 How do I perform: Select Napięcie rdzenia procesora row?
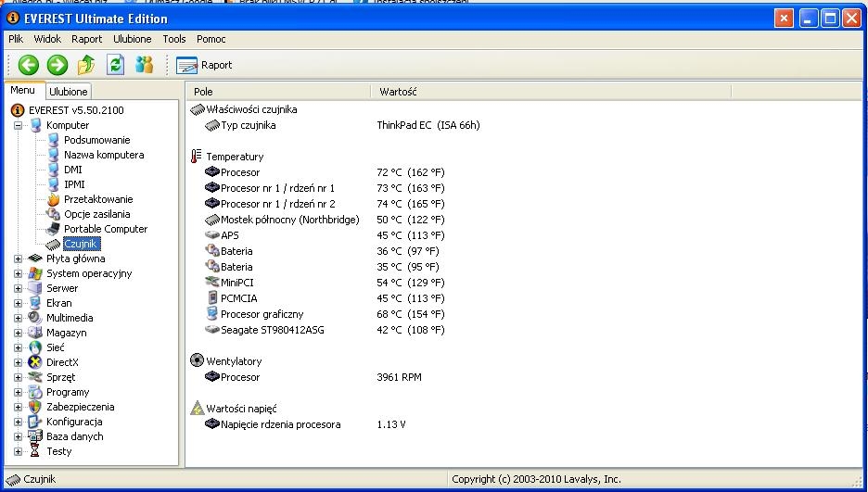pos(306,424)
